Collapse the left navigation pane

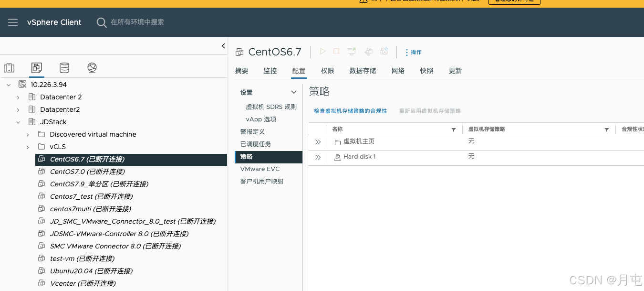coord(223,46)
